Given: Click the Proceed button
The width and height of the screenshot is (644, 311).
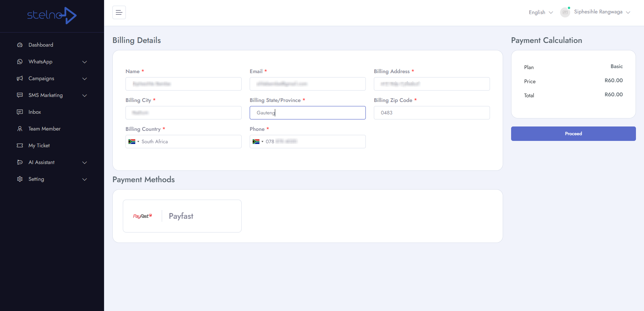Looking at the screenshot, I should click(x=573, y=134).
